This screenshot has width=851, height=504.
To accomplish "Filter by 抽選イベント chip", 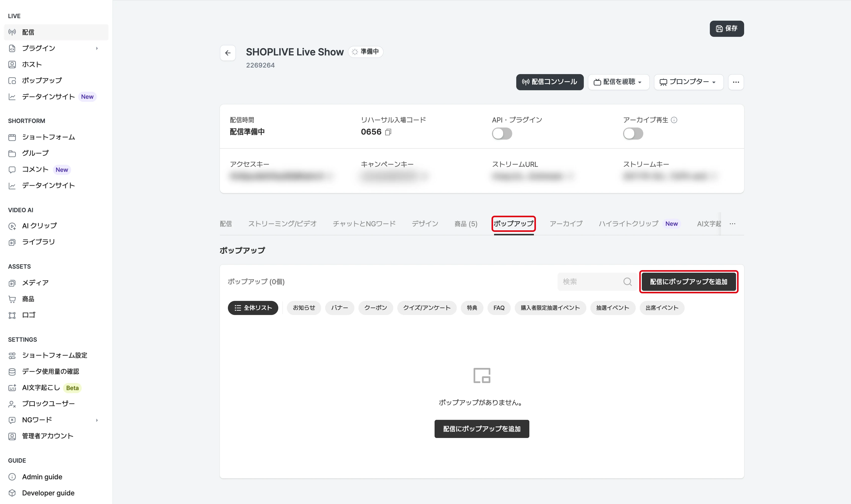I will pos(613,308).
